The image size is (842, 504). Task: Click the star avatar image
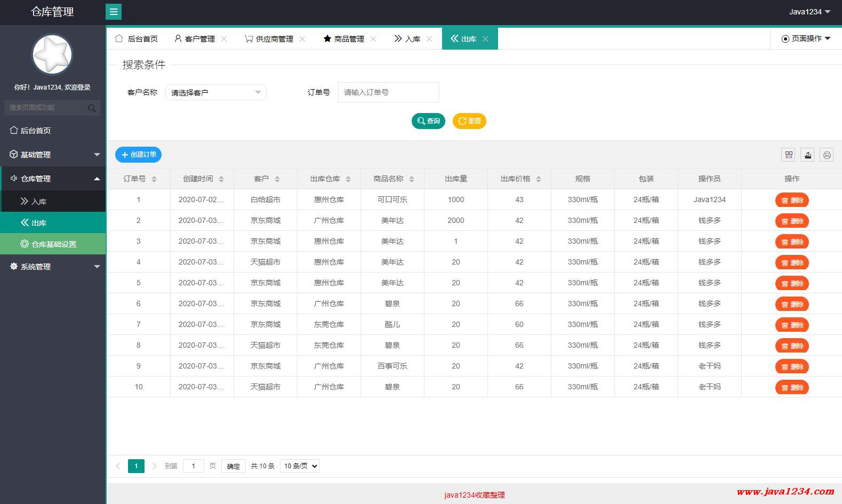point(52,54)
